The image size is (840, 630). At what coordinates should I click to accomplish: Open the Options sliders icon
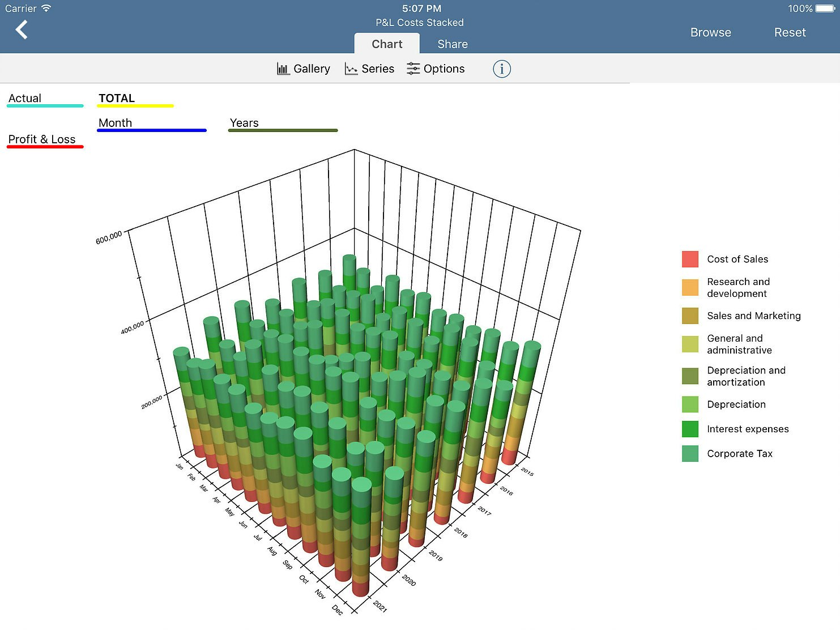tap(413, 69)
